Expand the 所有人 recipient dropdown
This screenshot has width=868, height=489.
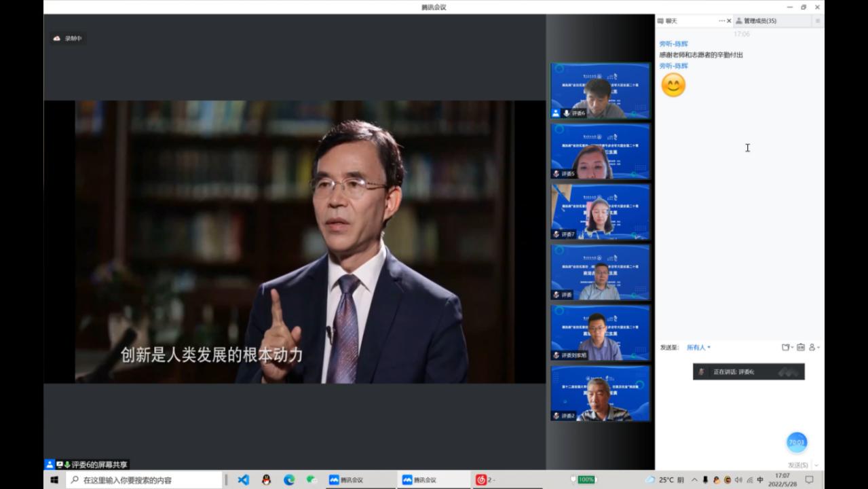pyautogui.click(x=698, y=347)
